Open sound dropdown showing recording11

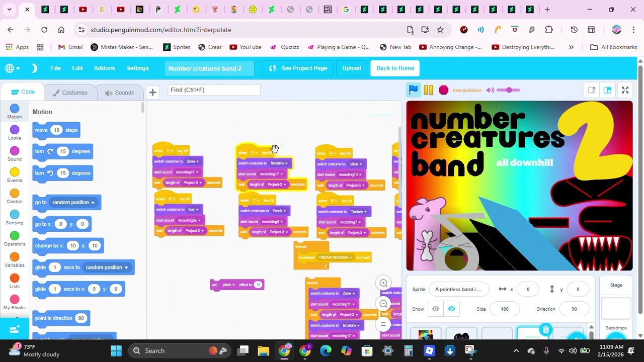point(187,172)
